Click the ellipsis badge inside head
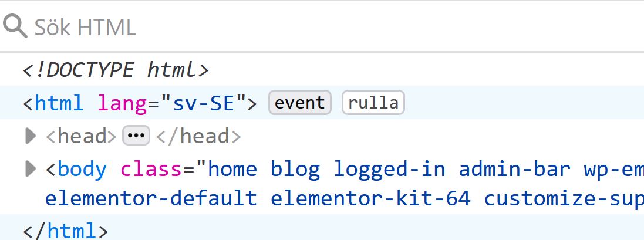 (136, 136)
